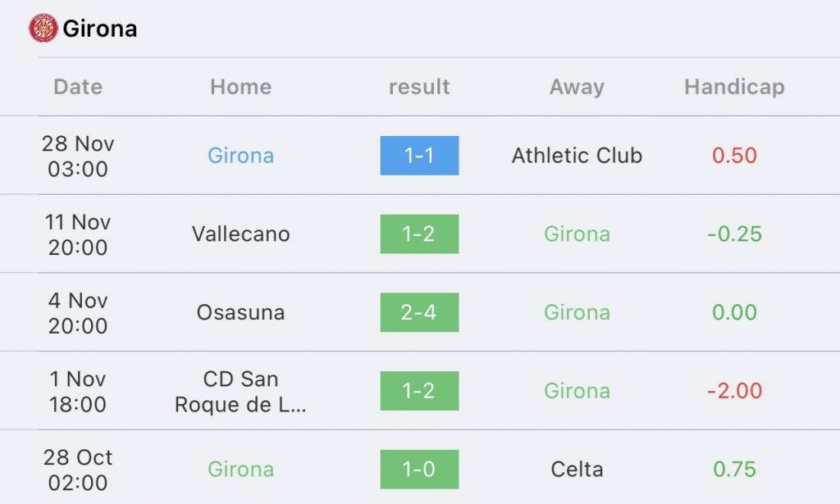This screenshot has width=840, height=504.
Task: Click the red 0.50 handicap value
Action: pos(734,156)
